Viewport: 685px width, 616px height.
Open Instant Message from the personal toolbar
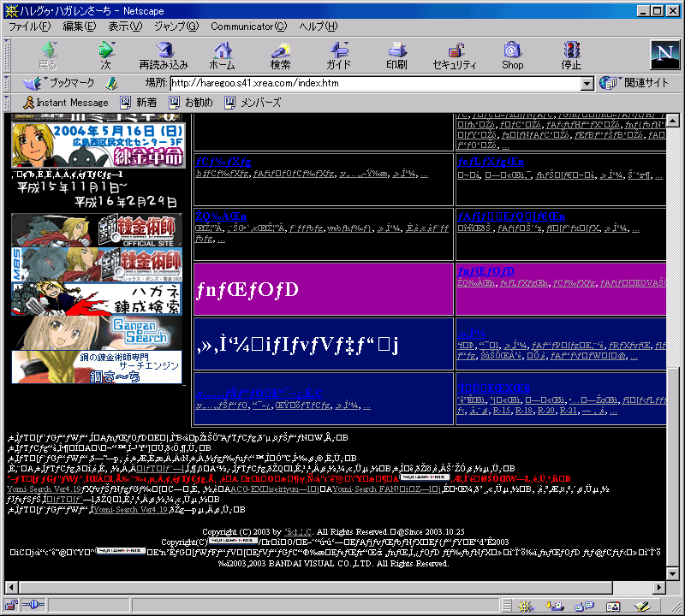[66, 103]
